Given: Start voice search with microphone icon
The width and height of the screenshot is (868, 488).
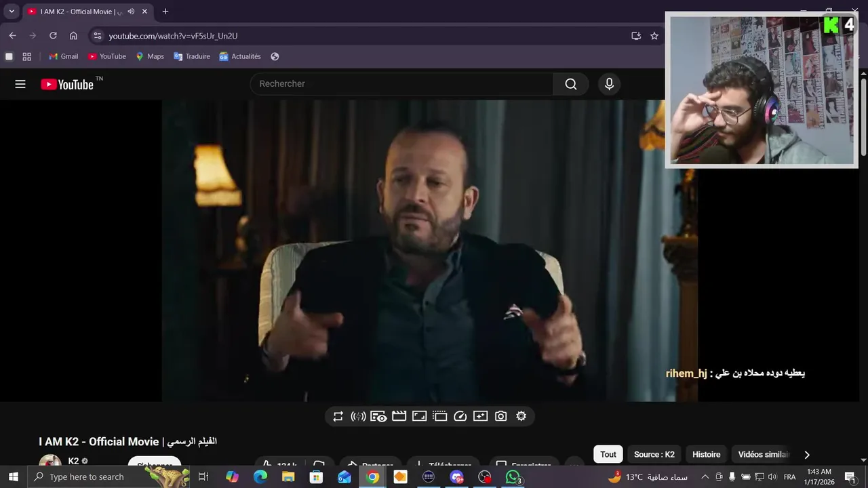Looking at the screenshot, I should tap(609, 84).
